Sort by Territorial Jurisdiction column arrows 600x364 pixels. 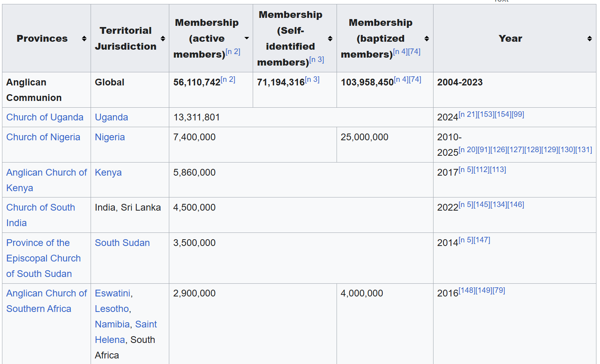point(163,39)
